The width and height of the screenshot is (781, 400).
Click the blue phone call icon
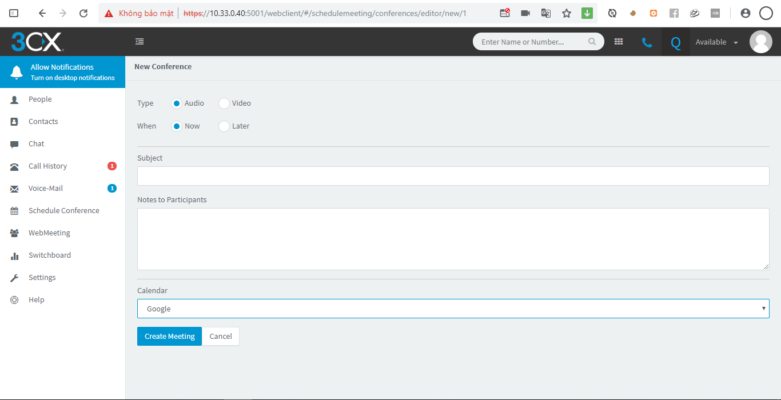click(647, 42)
